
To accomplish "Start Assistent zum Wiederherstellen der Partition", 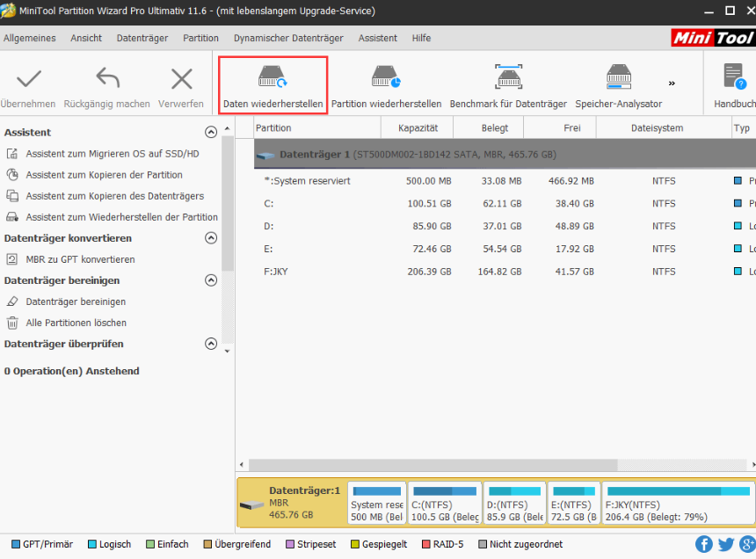I will point(121,217).
